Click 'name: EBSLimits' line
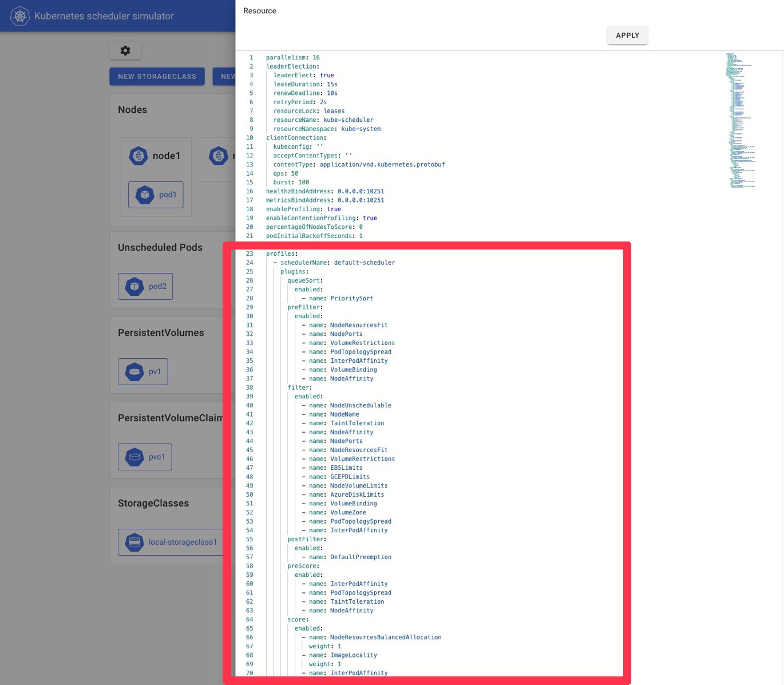Image resolution: width=784 pixels, height=685 pixels. pos(332,468)
